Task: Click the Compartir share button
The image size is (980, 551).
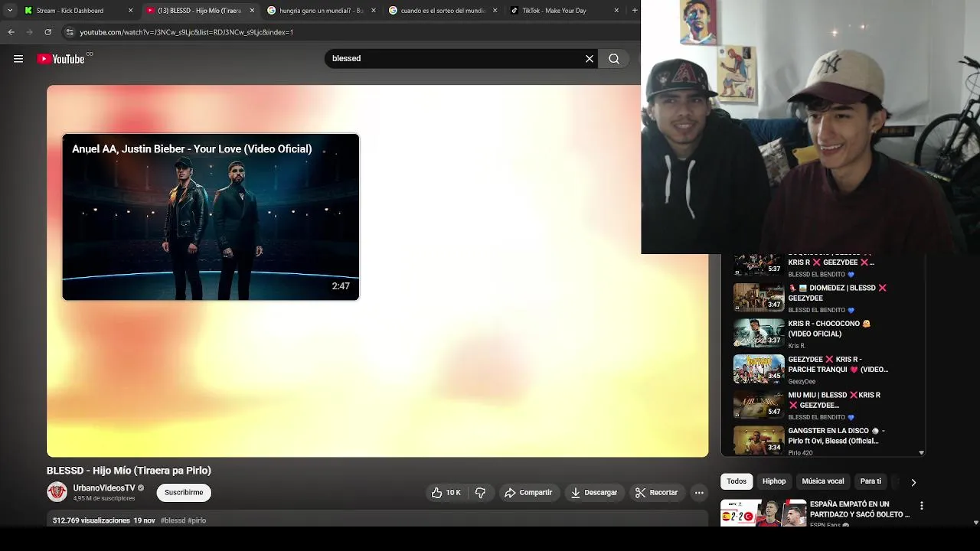Action: pyautogui.click(x=528, y=493)
